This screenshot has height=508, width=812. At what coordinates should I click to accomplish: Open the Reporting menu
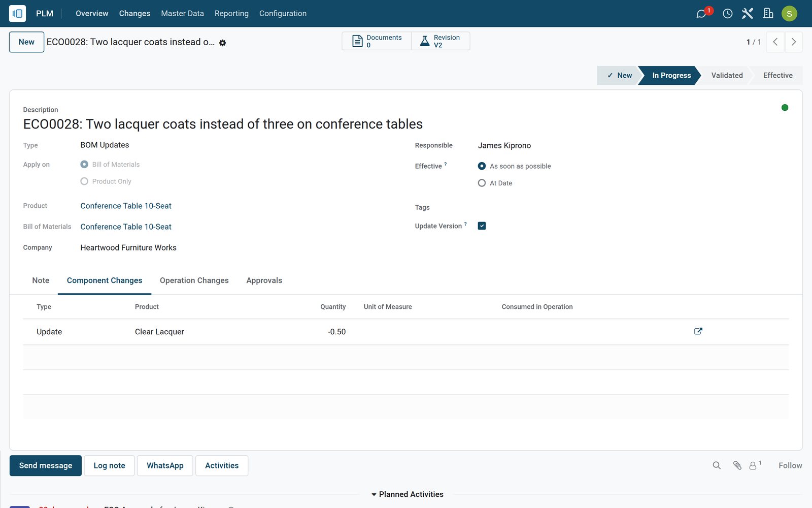[231, 14]
